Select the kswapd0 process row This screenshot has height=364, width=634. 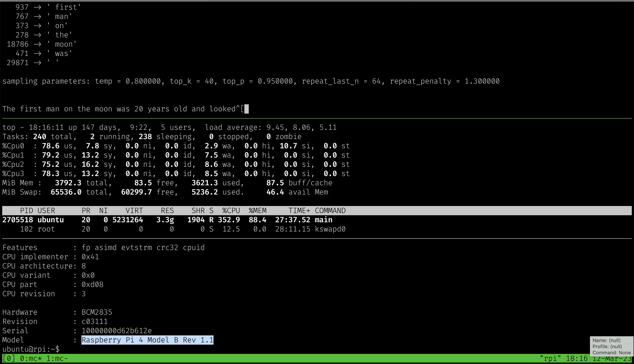165,229
